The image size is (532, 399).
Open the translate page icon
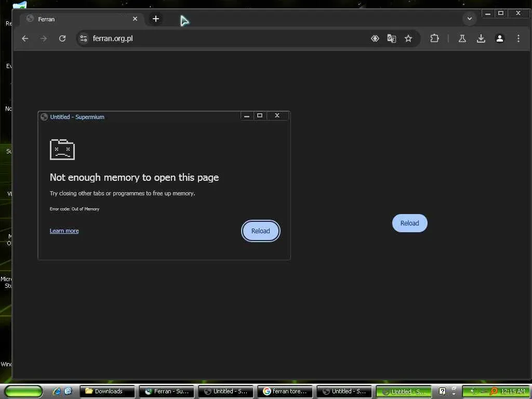392,38
